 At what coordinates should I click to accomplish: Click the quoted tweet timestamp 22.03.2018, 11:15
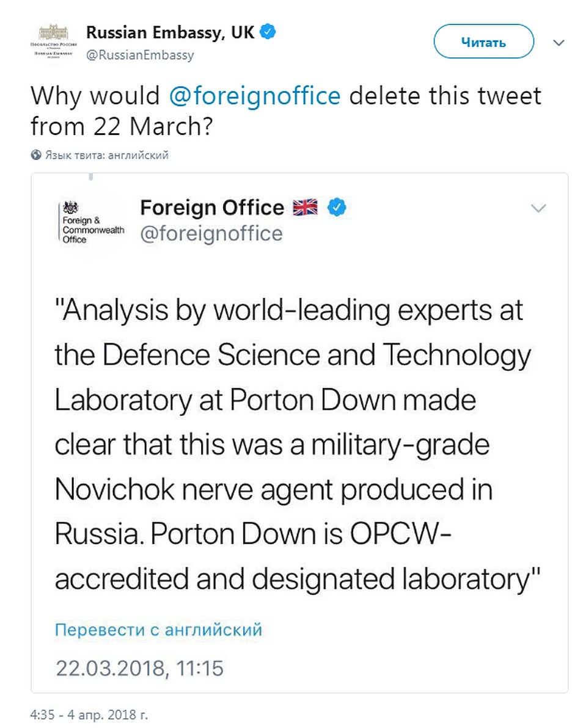140,669
